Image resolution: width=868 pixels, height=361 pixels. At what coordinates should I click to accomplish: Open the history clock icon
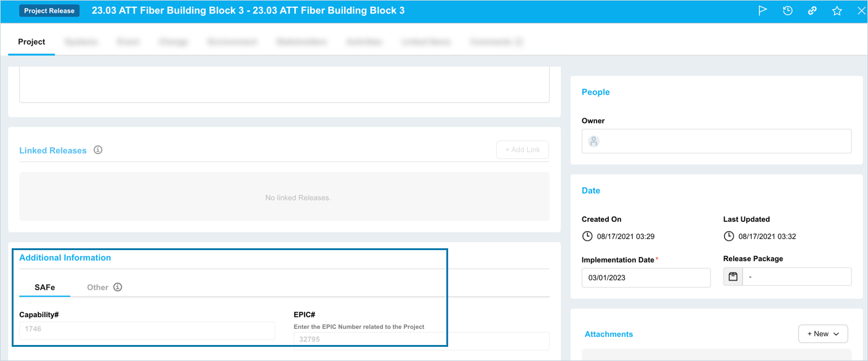[x=787, y=10]
